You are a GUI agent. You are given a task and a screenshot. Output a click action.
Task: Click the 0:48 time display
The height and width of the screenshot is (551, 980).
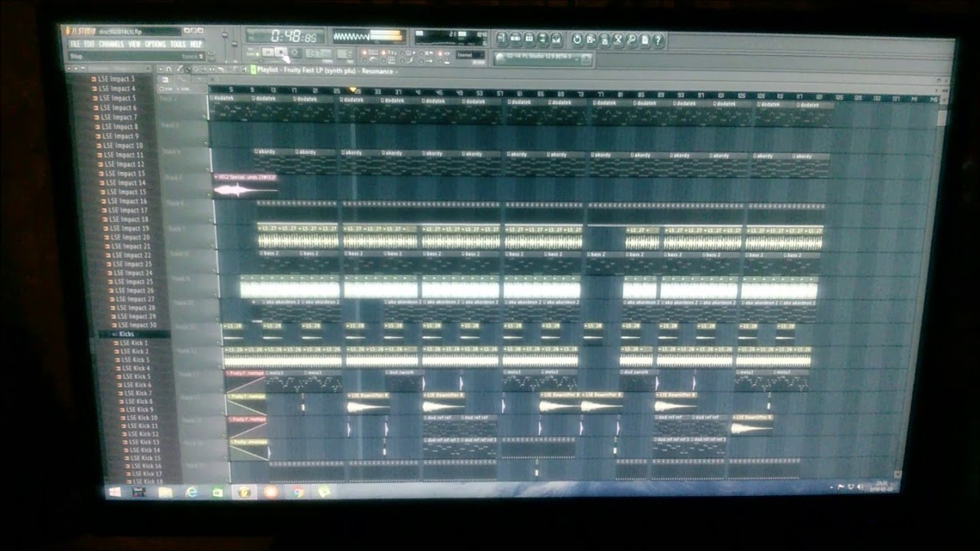coord(285,36)
